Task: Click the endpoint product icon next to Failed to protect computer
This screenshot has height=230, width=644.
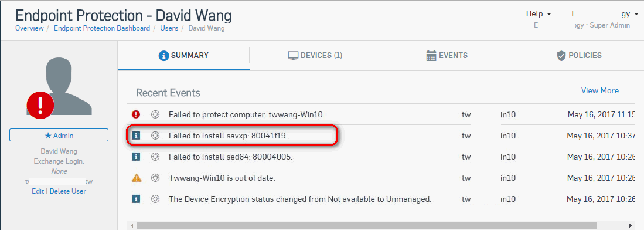Action: pyautogui.click(x=155, y=114)
